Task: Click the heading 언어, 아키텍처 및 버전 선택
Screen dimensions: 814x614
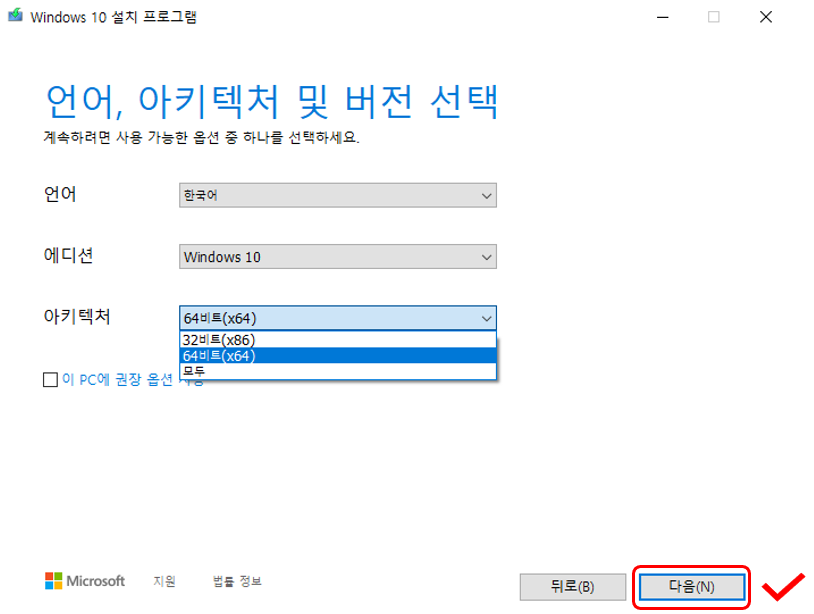Action: 272,101
